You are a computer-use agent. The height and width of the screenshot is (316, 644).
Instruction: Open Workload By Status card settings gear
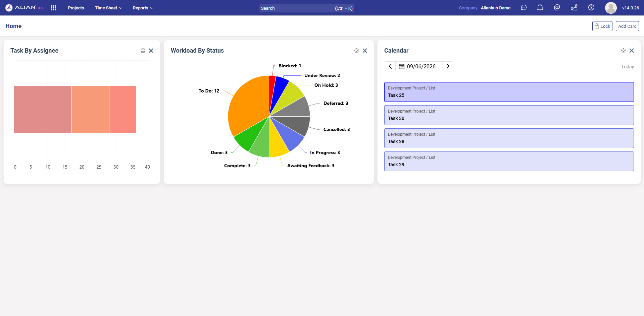point(357,51)
